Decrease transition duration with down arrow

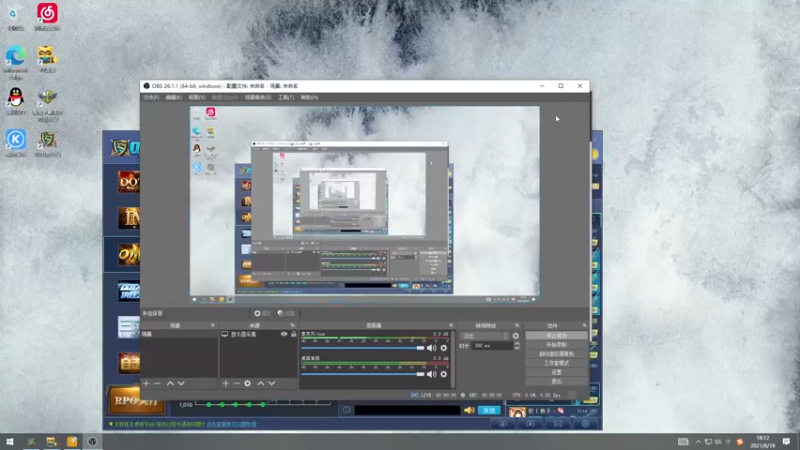(517, 348)
